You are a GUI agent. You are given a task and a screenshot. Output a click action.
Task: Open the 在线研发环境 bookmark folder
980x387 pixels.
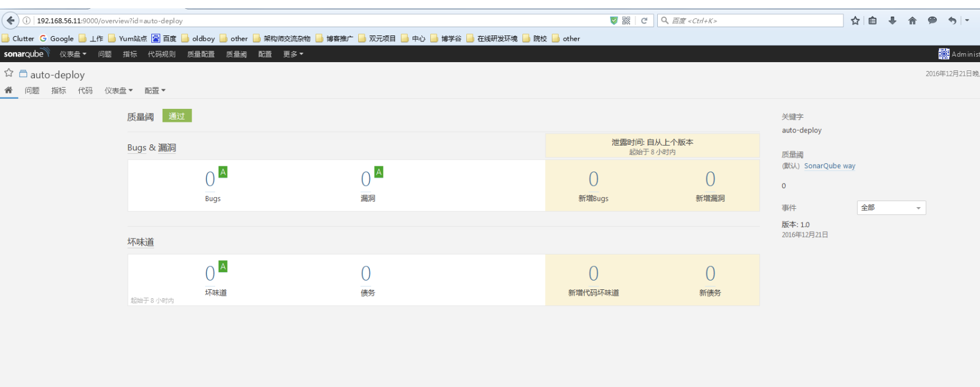(x=492, y=38)
